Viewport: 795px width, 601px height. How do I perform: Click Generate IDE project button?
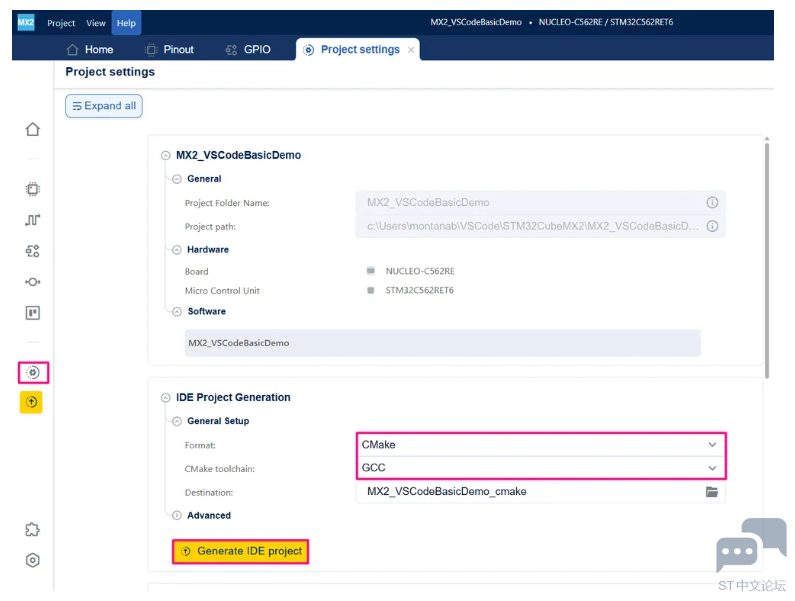(x=240, y=551)
